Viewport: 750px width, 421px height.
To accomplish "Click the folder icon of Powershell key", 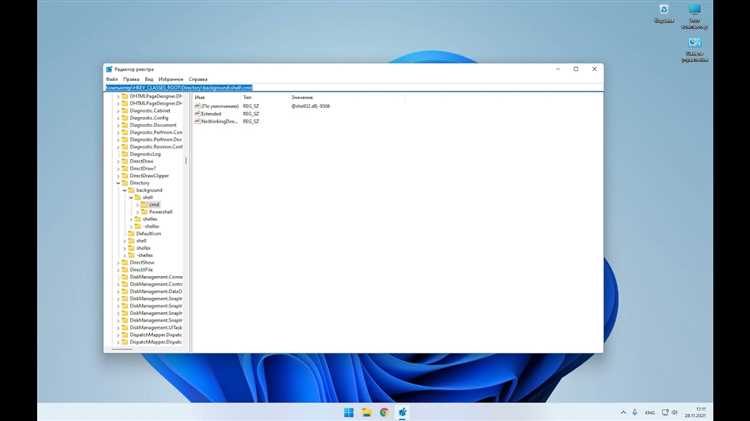I will pos(144,212).
